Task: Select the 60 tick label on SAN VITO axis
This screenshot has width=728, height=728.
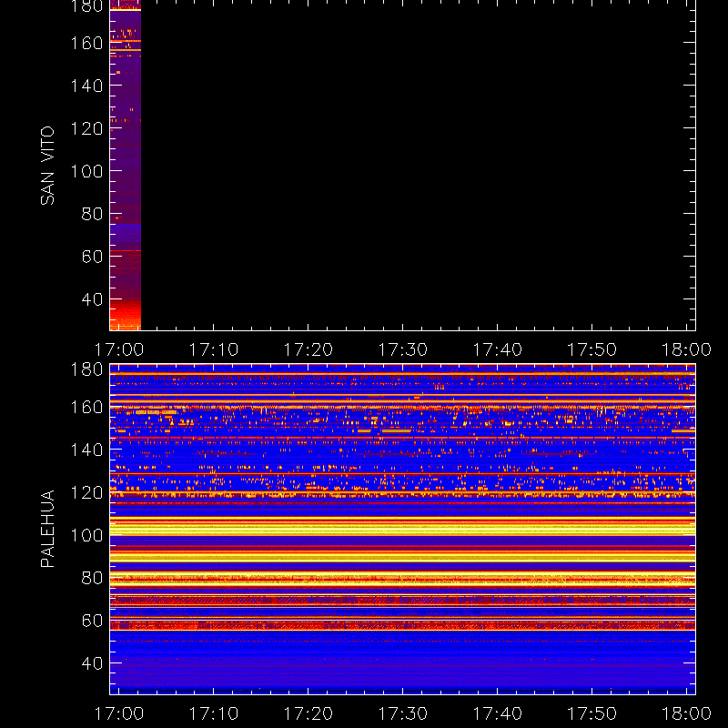Action: pyautogui.click(x=92, y=257)
